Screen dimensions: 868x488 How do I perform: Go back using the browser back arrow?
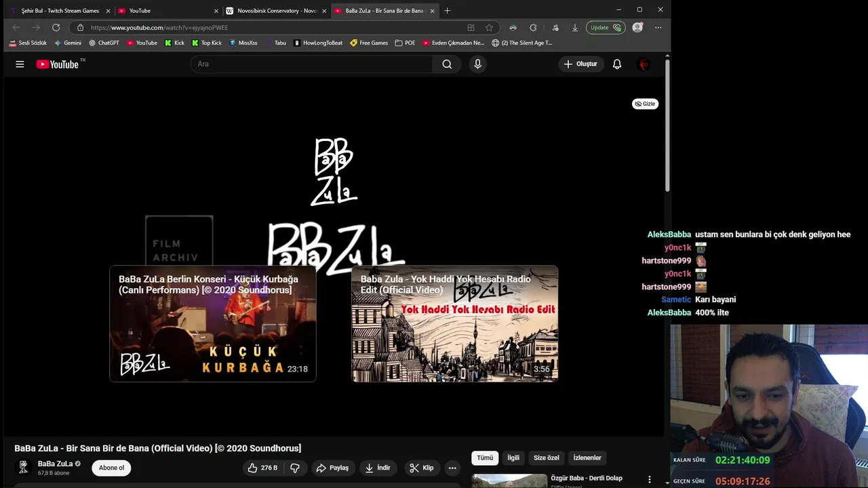(x=16, y=28)
